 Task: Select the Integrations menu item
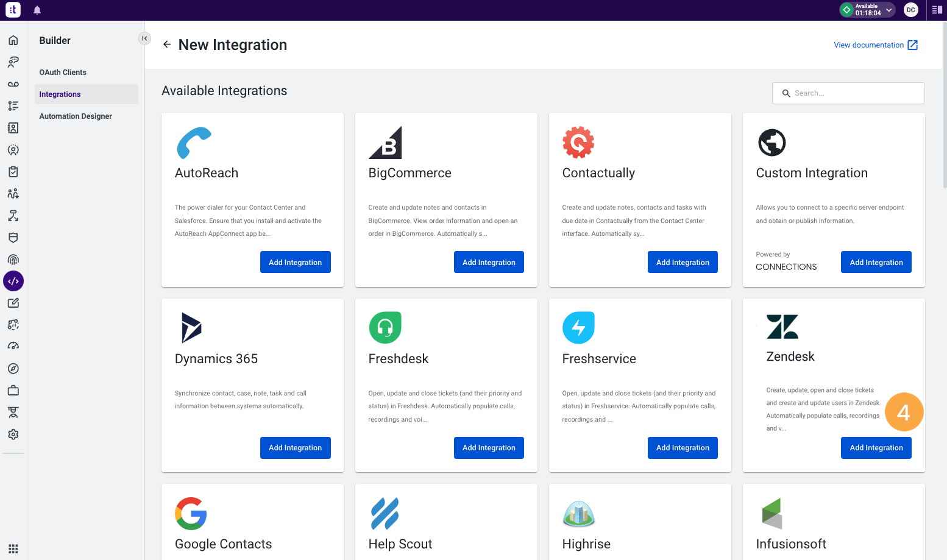86,94
